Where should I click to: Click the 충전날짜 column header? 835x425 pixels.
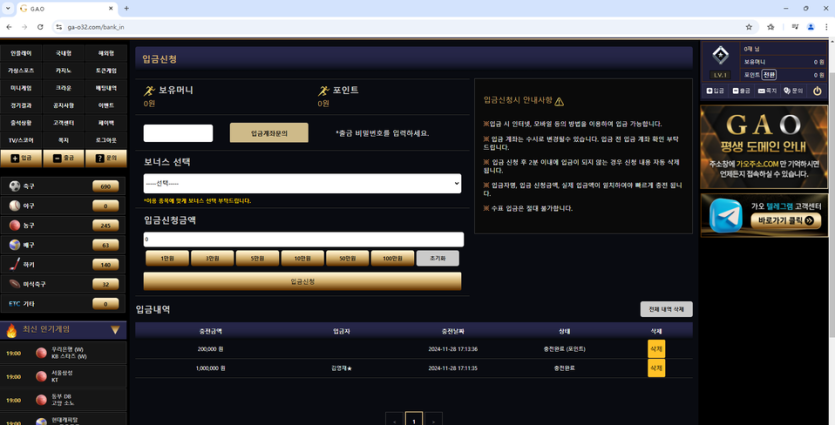453,331
